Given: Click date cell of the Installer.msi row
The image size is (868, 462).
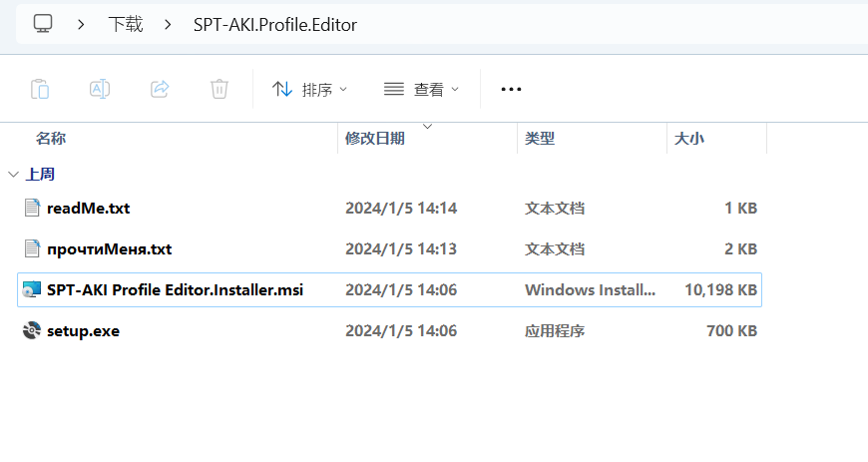Looking at the screenshot, I should 401,289.
